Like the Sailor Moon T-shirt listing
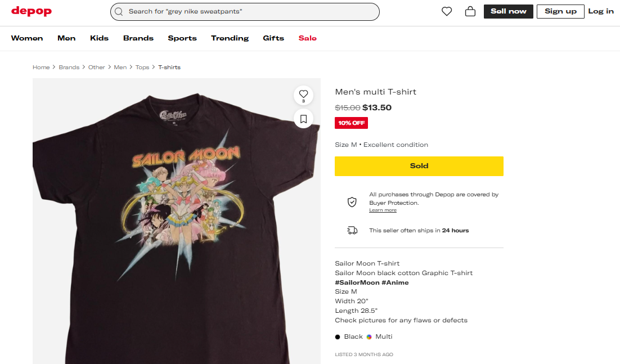 pyautogui.click(x=303, y=95)
